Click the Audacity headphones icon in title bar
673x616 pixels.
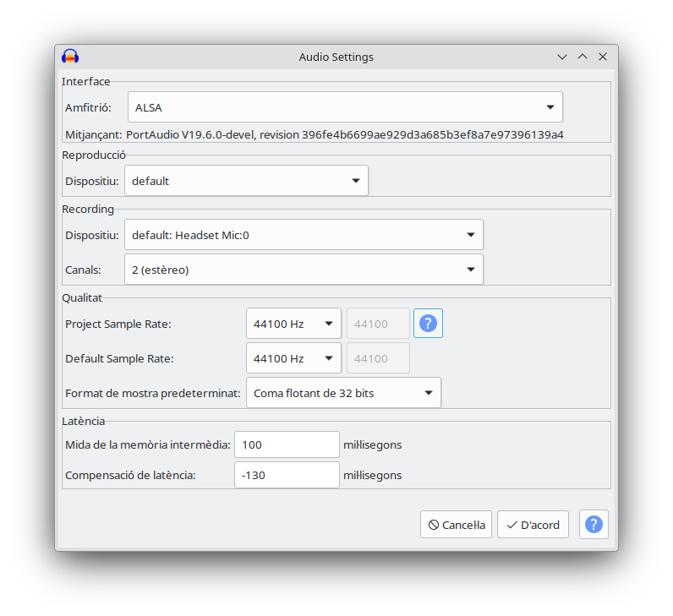(x=70, y=57)
